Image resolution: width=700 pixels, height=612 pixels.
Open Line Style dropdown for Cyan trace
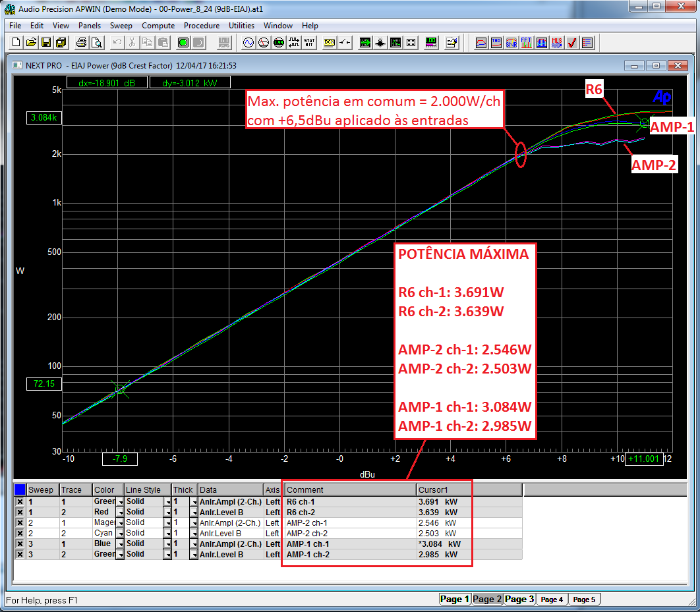click(168, 533)
